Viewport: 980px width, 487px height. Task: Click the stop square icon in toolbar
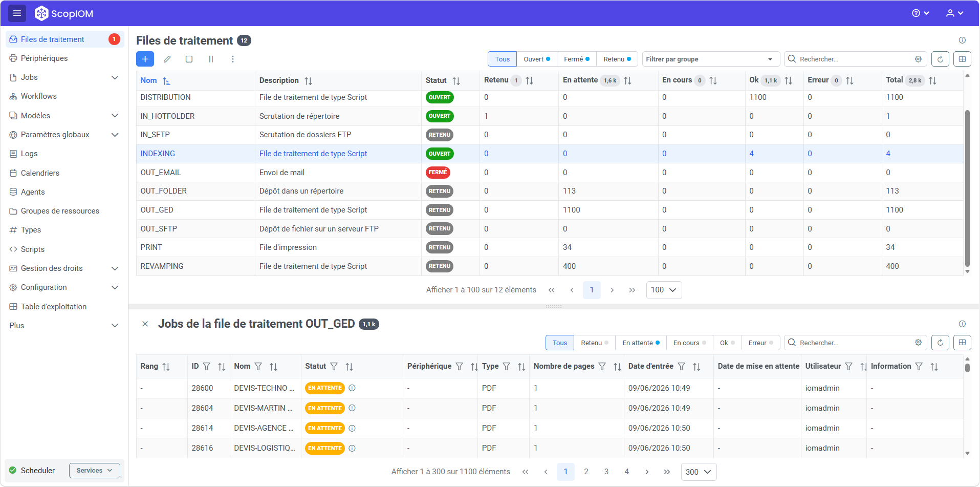click(189, 59)
